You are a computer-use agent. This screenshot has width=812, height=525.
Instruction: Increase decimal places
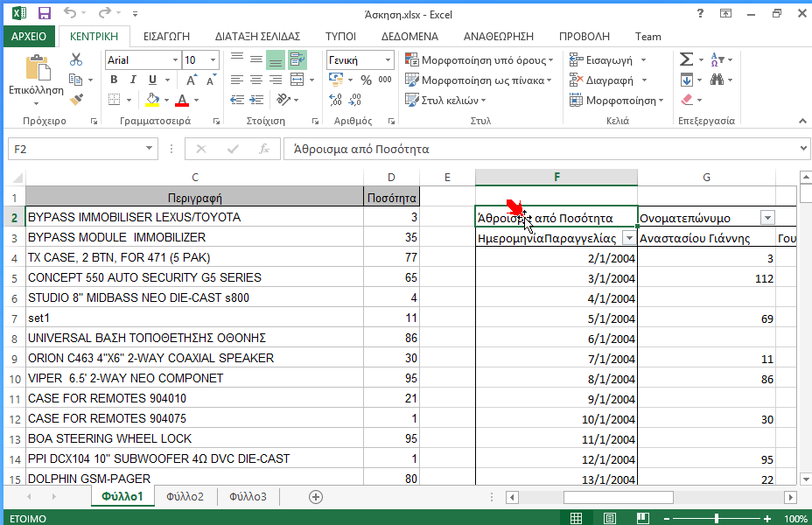336,100
